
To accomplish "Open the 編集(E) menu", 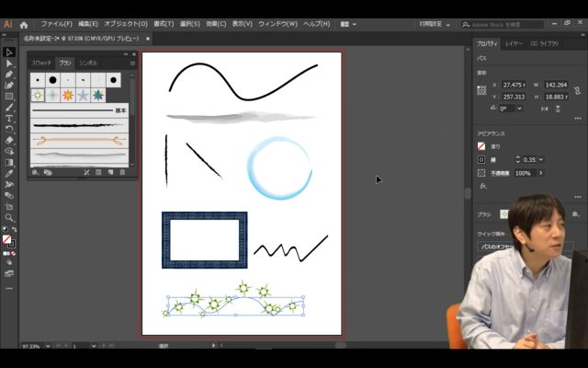I will click(88, 24).
